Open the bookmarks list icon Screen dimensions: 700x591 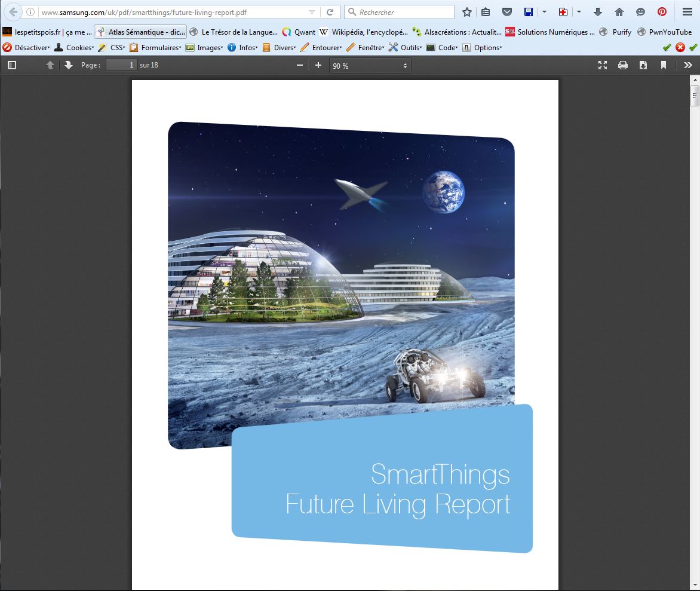point(486,12)
